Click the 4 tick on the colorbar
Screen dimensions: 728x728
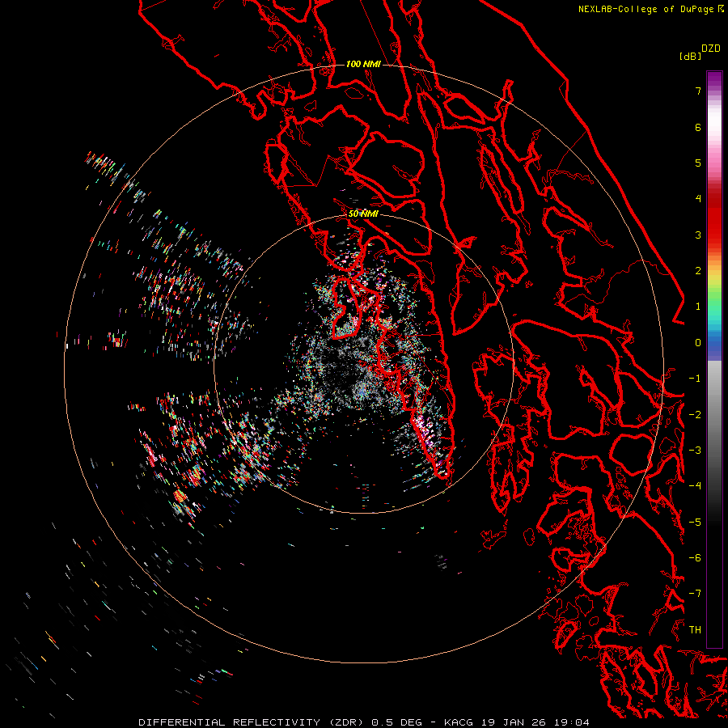click(698, 199)
